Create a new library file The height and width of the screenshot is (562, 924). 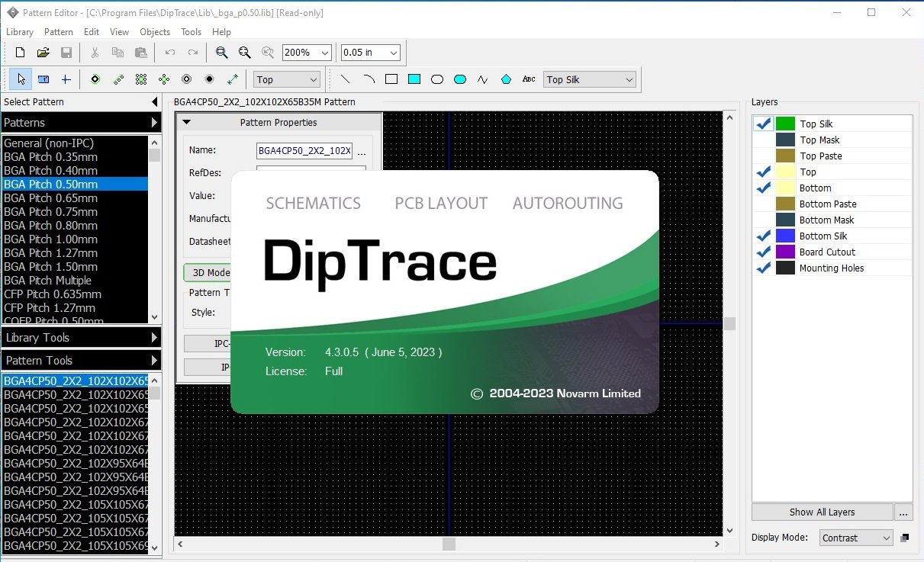click(x=21, y=53)
